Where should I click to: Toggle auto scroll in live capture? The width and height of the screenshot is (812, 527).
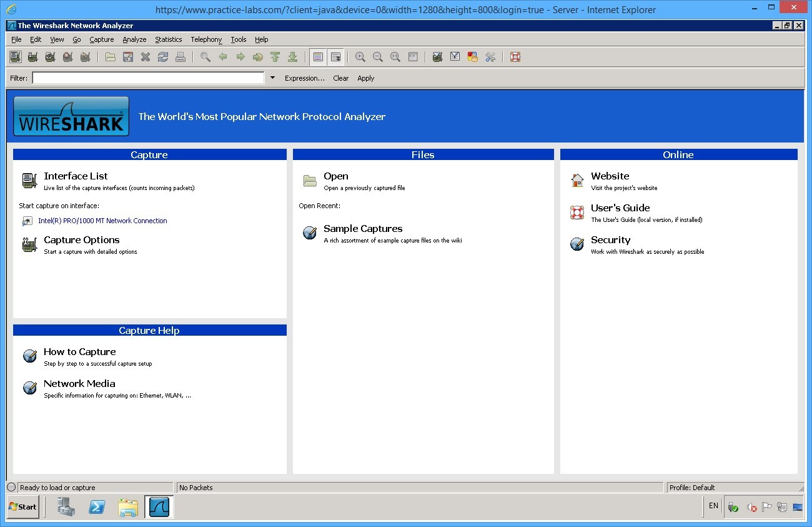tap(335, 57)
